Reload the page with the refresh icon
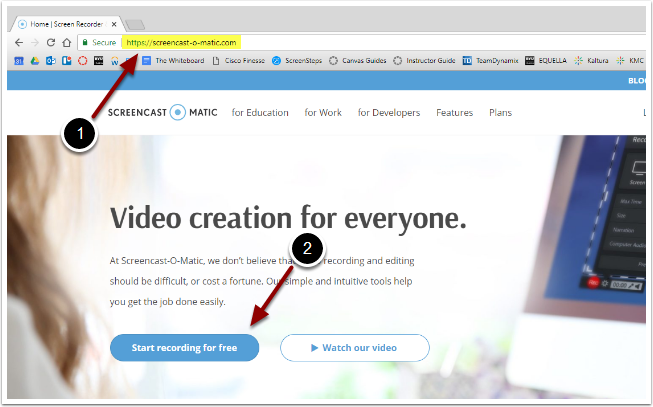 click(x=51, y=42)
